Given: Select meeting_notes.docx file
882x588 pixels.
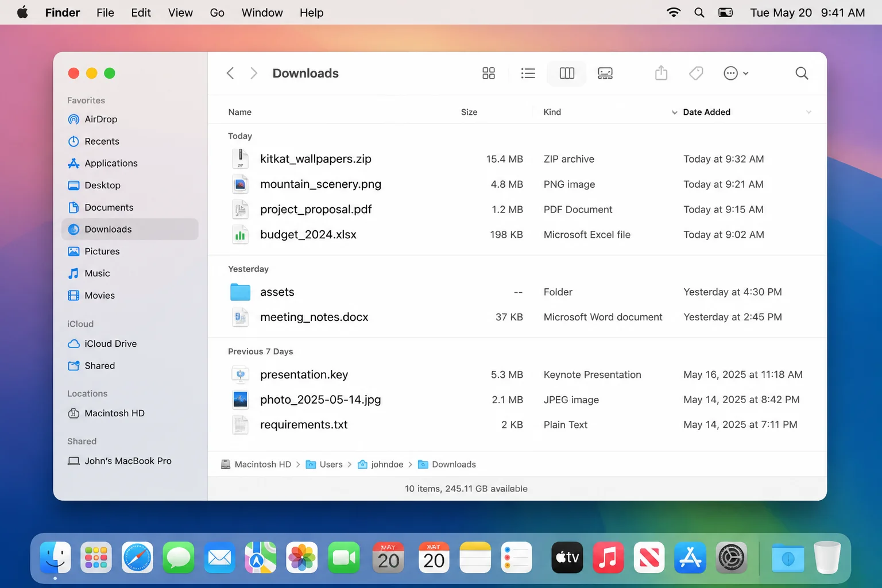Looking at the screenshot, I should pos(517,317).
